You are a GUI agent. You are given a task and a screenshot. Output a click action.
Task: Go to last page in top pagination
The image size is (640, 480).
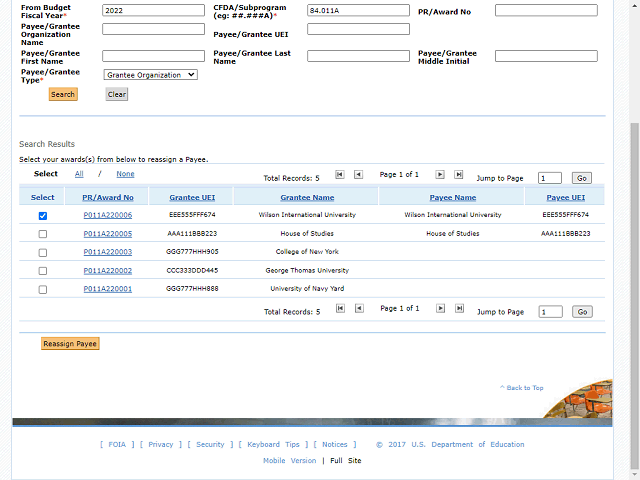click(459, 174)
